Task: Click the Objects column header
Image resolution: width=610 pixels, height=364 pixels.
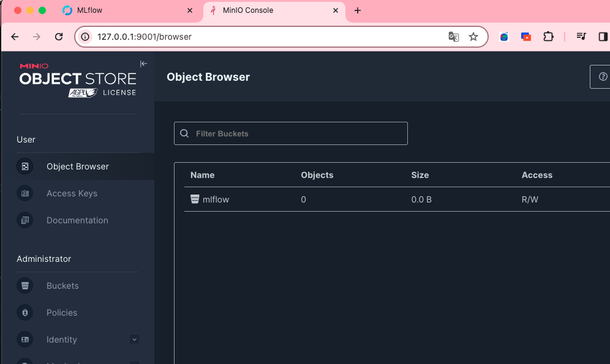Action: pos(317,175)
